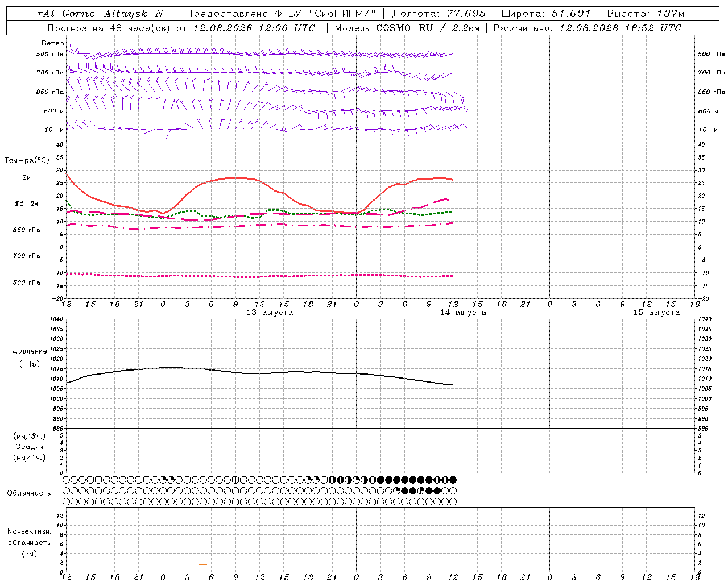Click the 500 гПа temperature legend line
The width and height of the screenshot is (728, 582).
pos(25,289)
